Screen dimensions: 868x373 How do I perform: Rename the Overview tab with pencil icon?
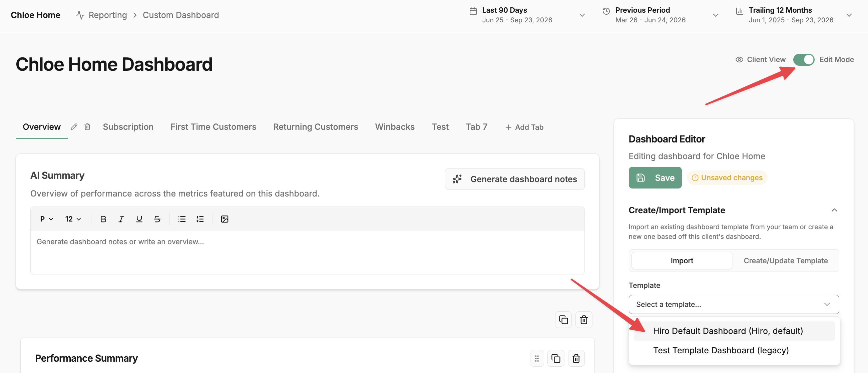click(x=74, y=127)
